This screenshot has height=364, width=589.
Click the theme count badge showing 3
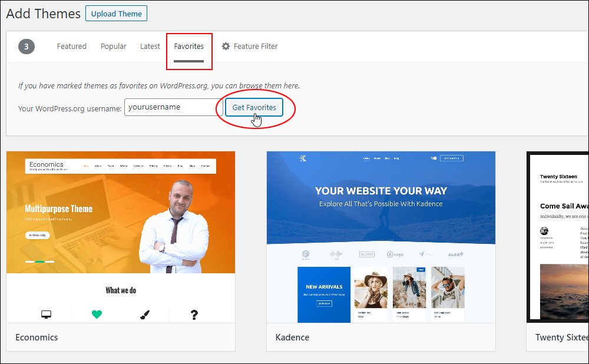pos(27,47)
